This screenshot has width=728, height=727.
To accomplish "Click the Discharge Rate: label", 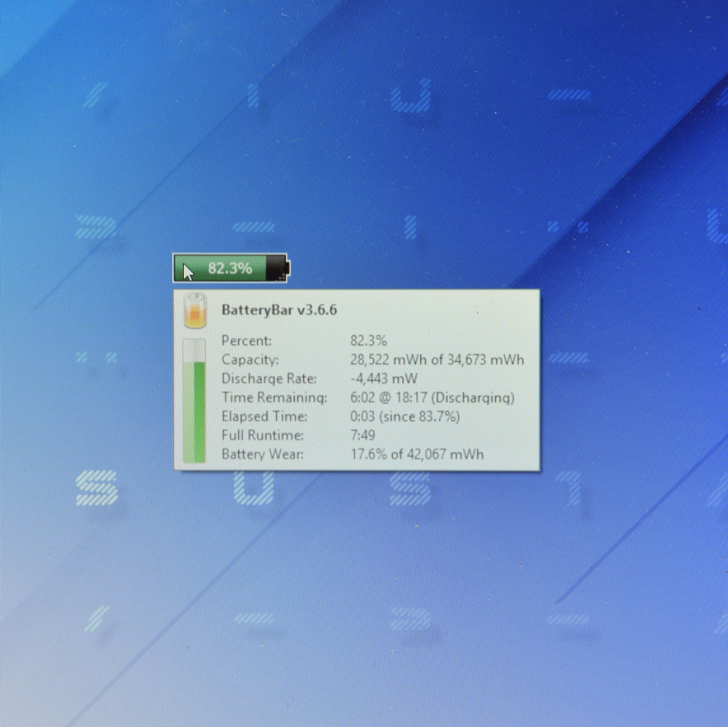I will coord(269,379).
